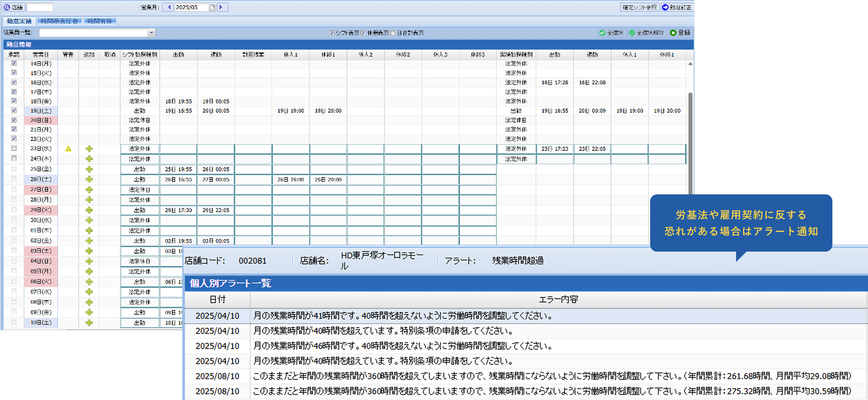
Task: Click the shift end cell '27日 00:05'
Action: (216, 179)
